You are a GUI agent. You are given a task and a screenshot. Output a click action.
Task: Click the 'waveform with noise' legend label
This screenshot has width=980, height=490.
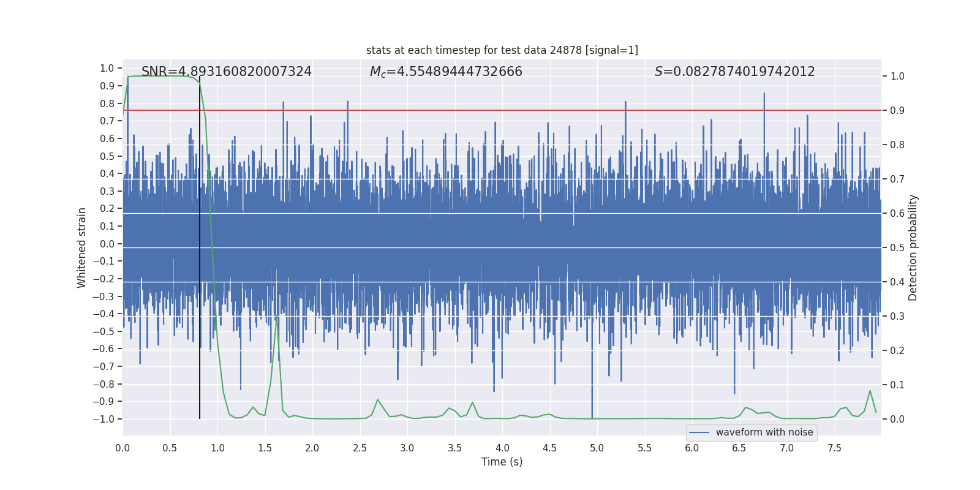pos(764,432)
